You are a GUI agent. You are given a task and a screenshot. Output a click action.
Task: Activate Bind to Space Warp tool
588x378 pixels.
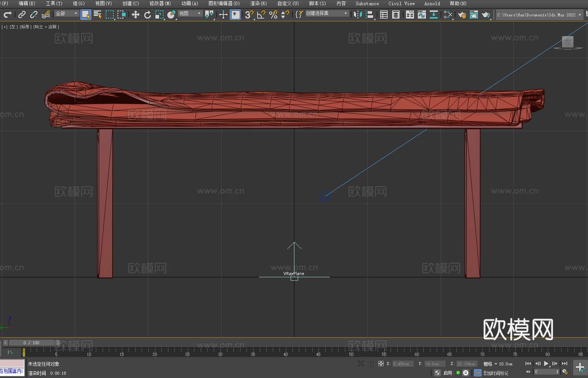pos(46,14)
